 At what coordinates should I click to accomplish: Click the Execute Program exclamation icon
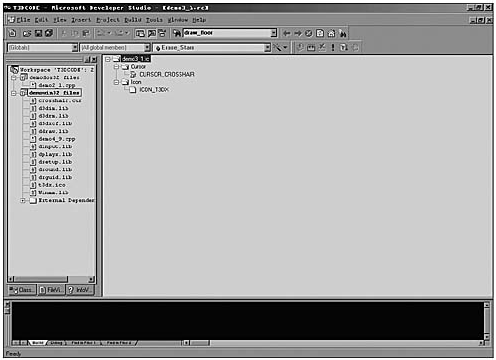click(333, 47)
